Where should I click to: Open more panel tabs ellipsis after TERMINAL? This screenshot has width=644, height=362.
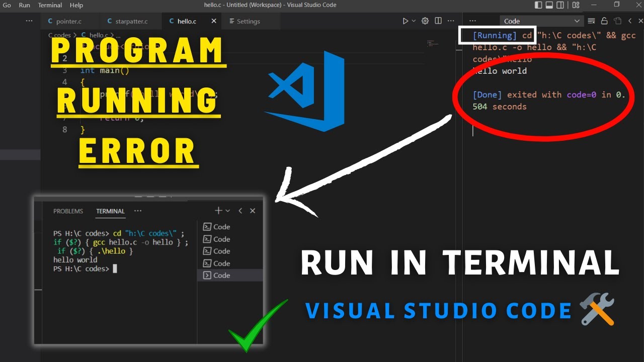138,211
